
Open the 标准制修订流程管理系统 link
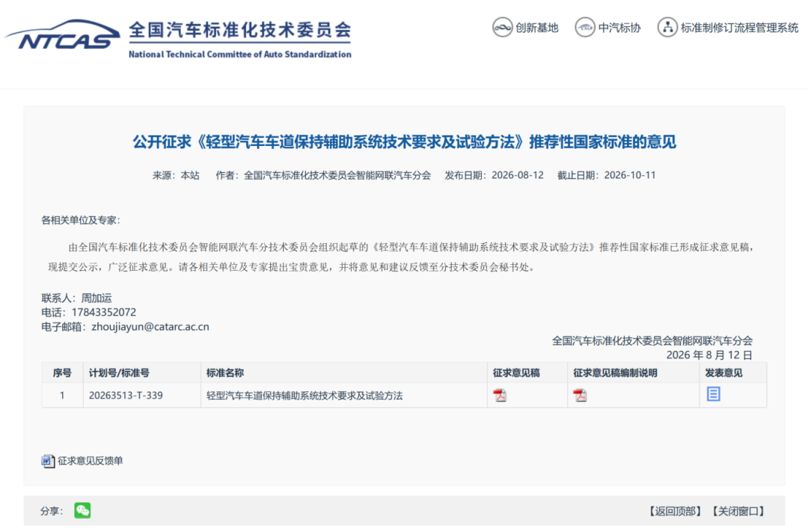[739, 28]
